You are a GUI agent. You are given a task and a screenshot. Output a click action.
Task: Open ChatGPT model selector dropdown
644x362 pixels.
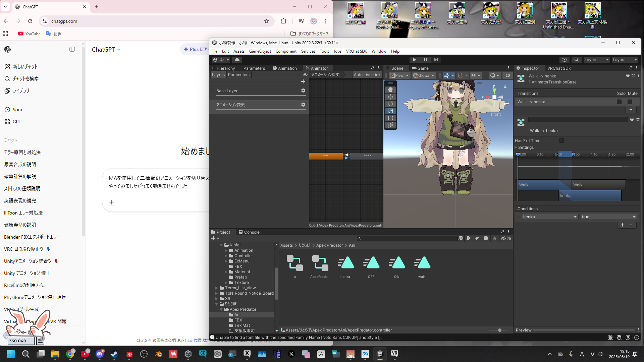[x=106, y=49]
